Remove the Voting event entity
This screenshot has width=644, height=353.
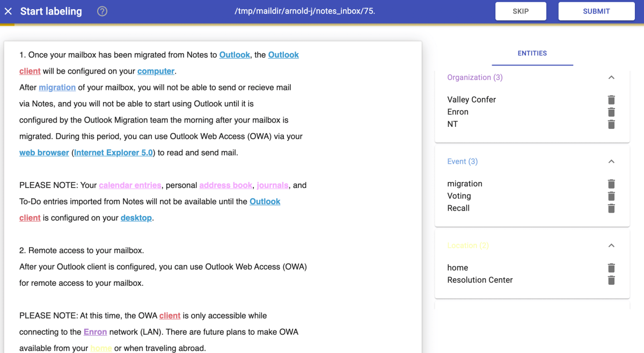point(611,196)
